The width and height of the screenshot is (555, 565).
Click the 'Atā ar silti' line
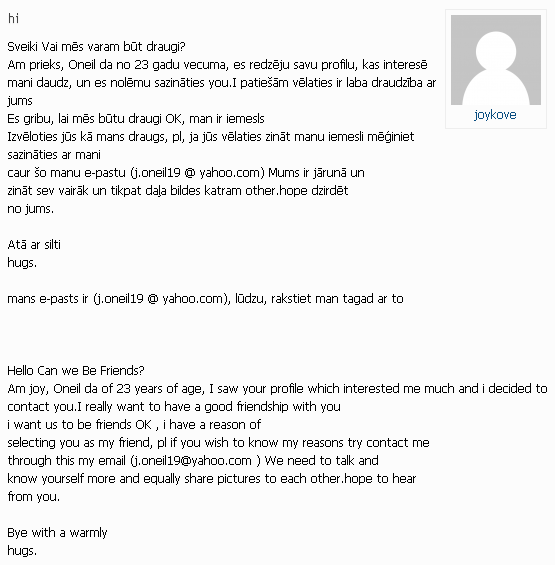point(34,245)
